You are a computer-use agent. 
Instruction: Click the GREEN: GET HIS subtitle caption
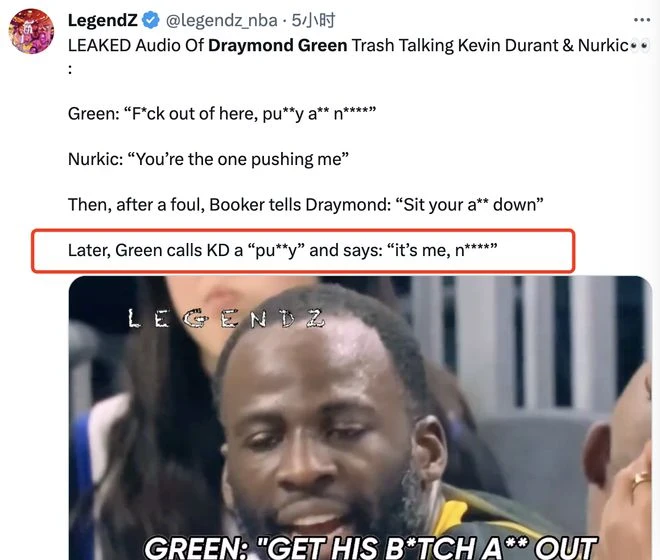tap(370, 547)
